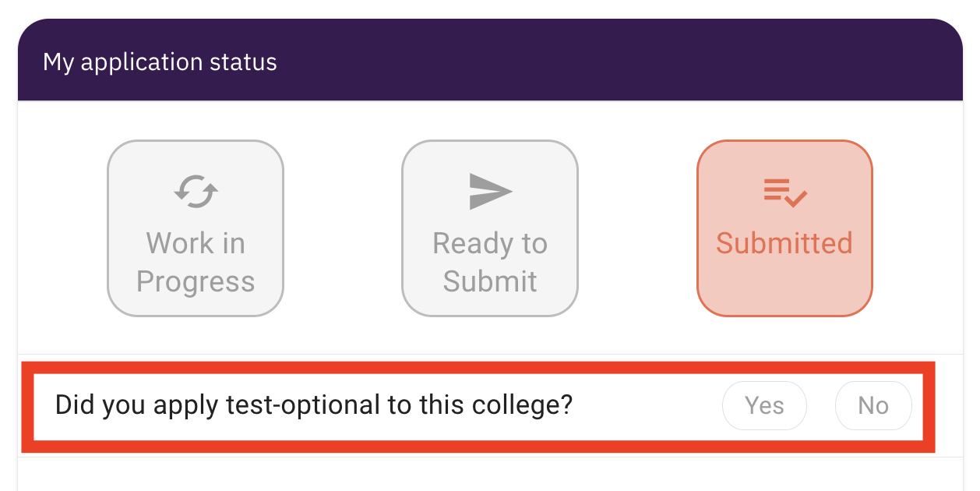Click the "My application status" header title
The width and height of the screenshot is (980, 491).
160,62
